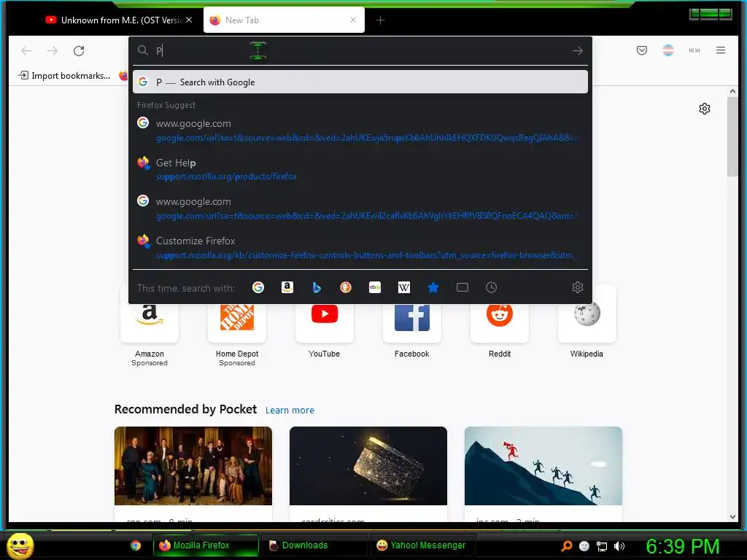This screenshot has height=560, width=747.
Task: Open the smiley Start button
Action: (20, 545)
